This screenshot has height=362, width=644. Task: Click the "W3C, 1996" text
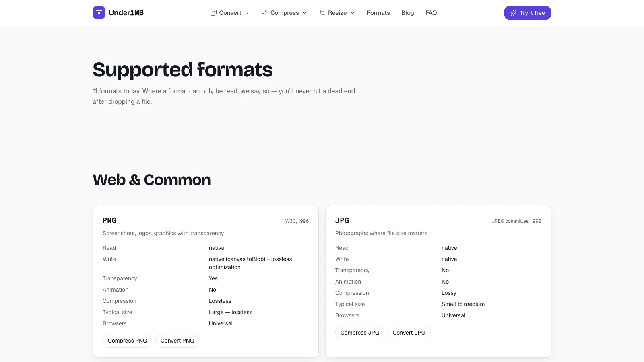[297, 221]
